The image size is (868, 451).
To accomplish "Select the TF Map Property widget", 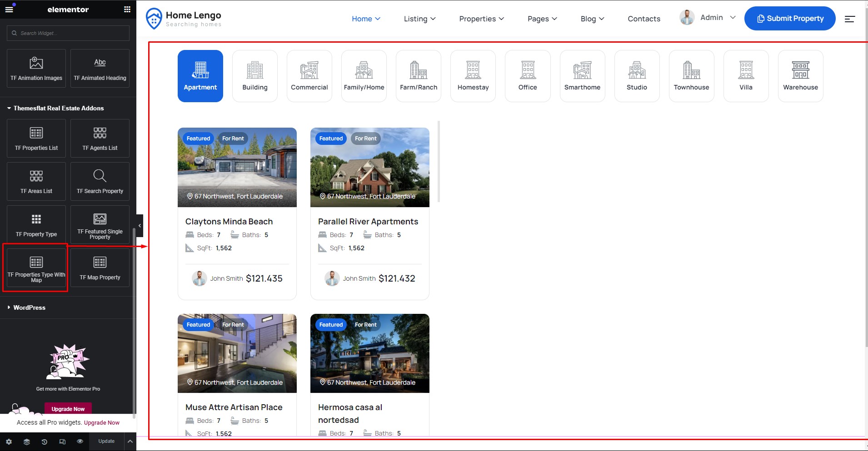I will pyautogui.click(x=100, y=268).
